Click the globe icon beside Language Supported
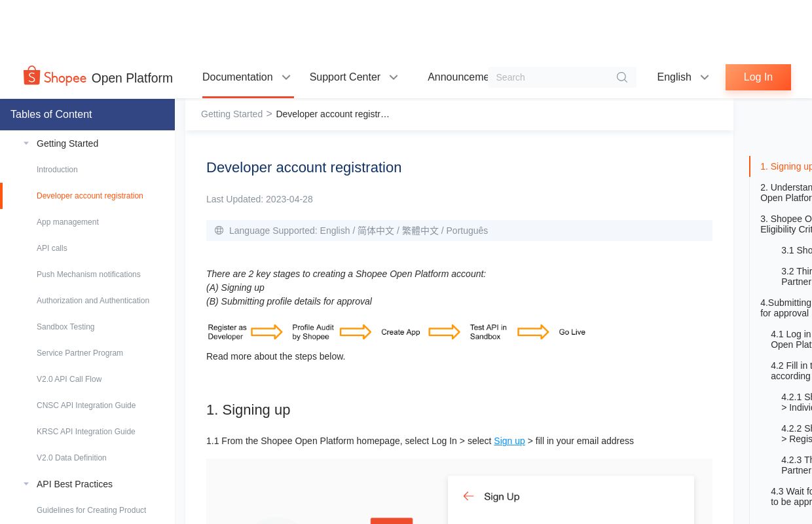Screen dimensions: 812x524 tap(219, 231)
